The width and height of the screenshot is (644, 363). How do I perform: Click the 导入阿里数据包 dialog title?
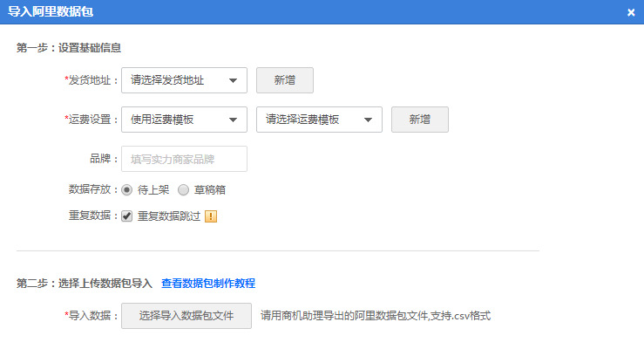point(51,11)
